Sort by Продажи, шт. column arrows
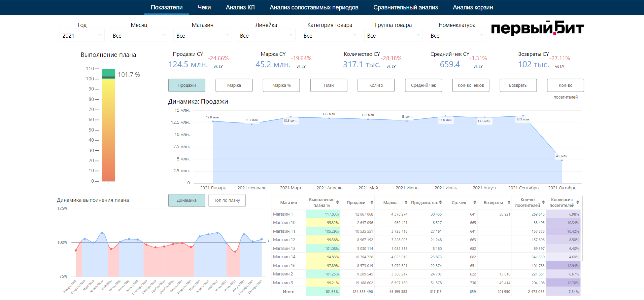Screen dimensions: 644x300 click(440, 202)
